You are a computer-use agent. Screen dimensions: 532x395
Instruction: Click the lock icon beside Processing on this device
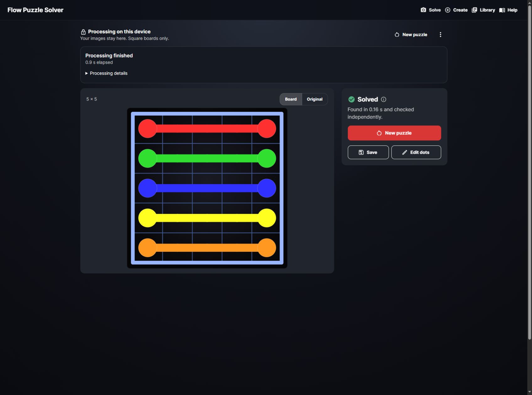coord(83,32)
